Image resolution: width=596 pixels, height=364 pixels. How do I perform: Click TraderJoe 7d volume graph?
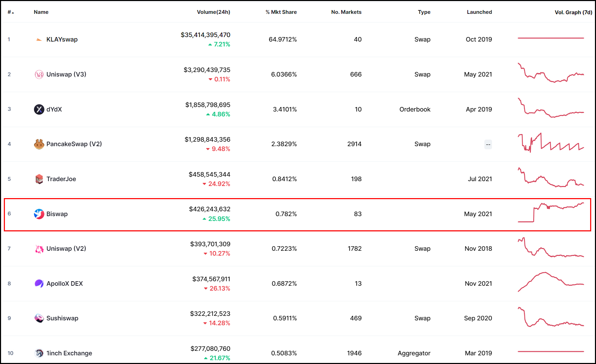tap(551, 178)
